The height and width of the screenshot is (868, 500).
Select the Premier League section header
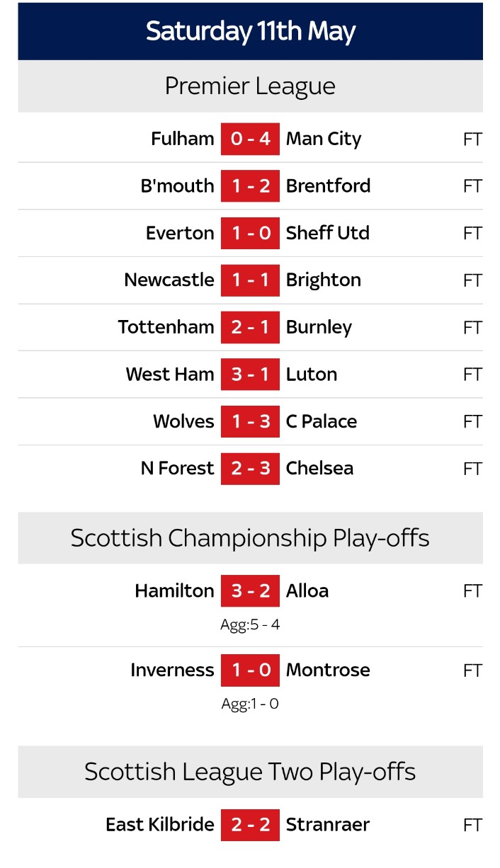click(250, 86)
